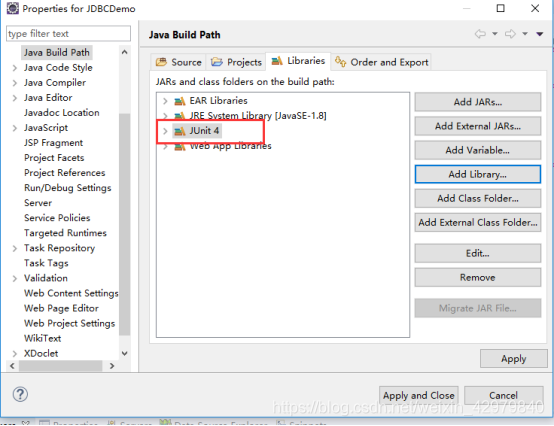This screenshot has height=426, width=554.
Task: Click the back navigation arrow icon
Action: click(480, 34)
